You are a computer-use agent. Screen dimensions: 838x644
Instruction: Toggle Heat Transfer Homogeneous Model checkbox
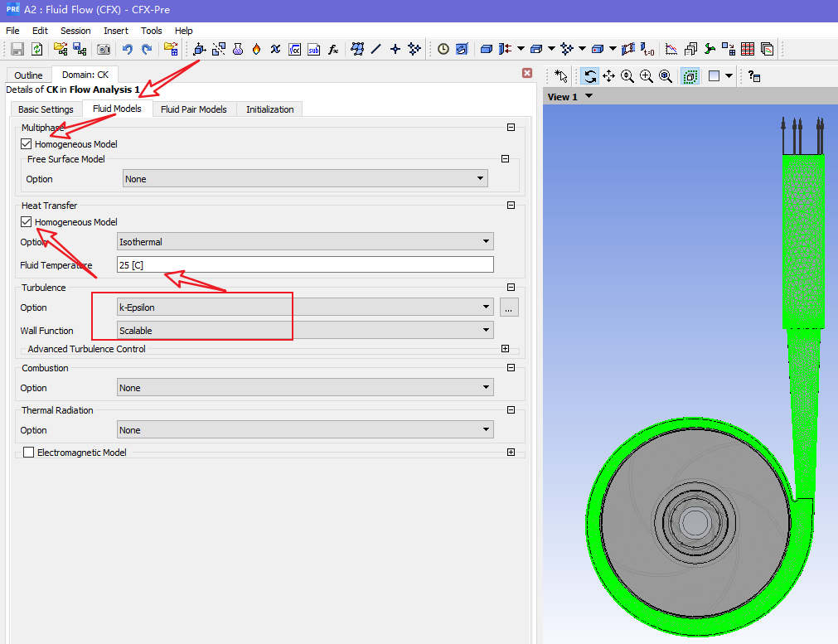coord(27,222)
